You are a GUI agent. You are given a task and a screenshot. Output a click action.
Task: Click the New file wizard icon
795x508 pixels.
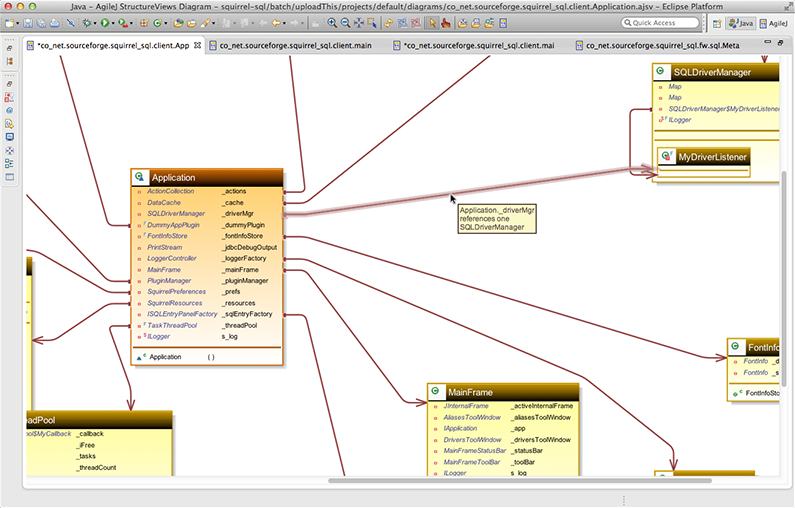[9, 23]
